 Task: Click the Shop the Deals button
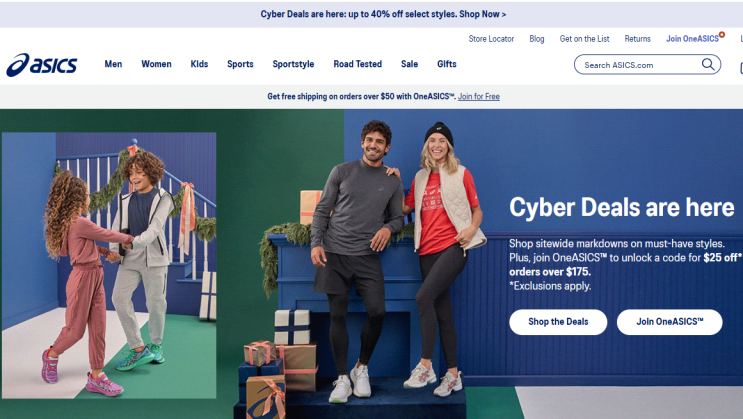558,322
